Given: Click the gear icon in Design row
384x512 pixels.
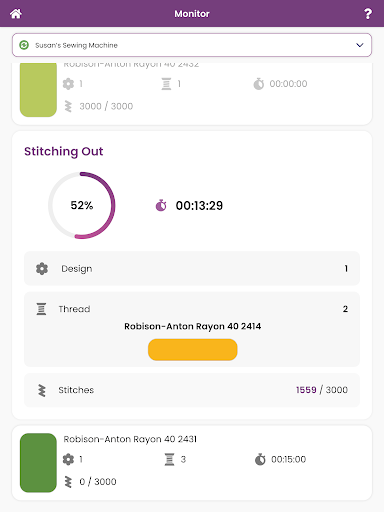Looking at the screenshot, I should 42,269.
